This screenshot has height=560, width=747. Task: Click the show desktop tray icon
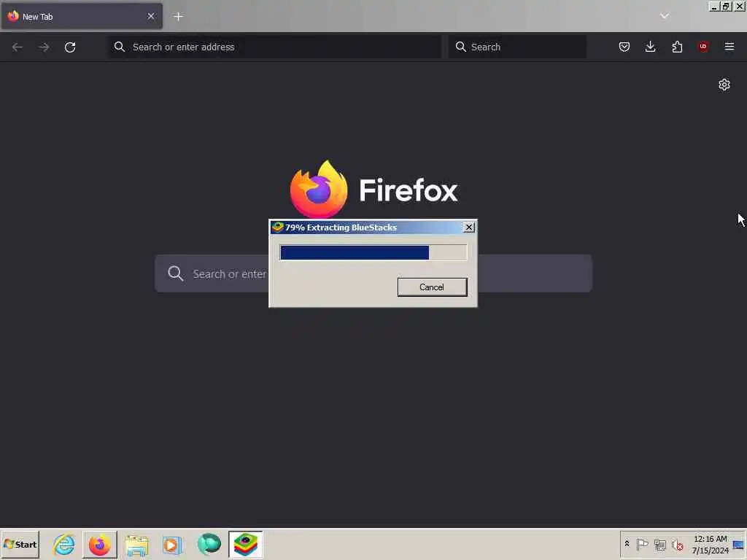point(738,545)
